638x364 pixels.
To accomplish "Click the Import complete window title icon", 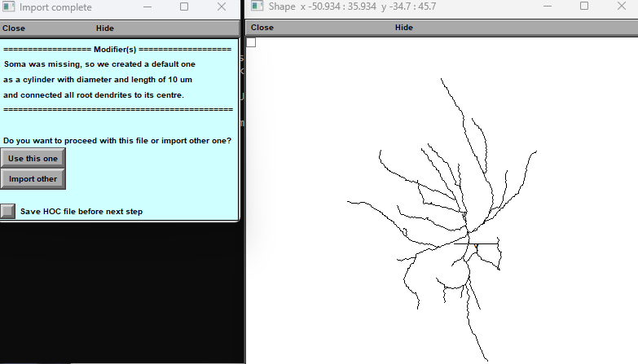I will 9,7.
